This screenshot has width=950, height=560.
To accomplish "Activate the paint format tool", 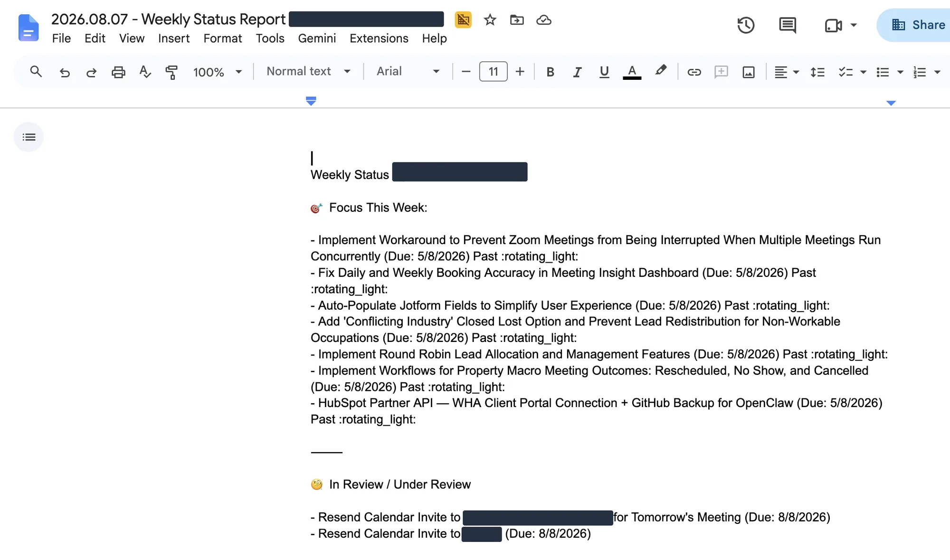I will click(171, 72).
